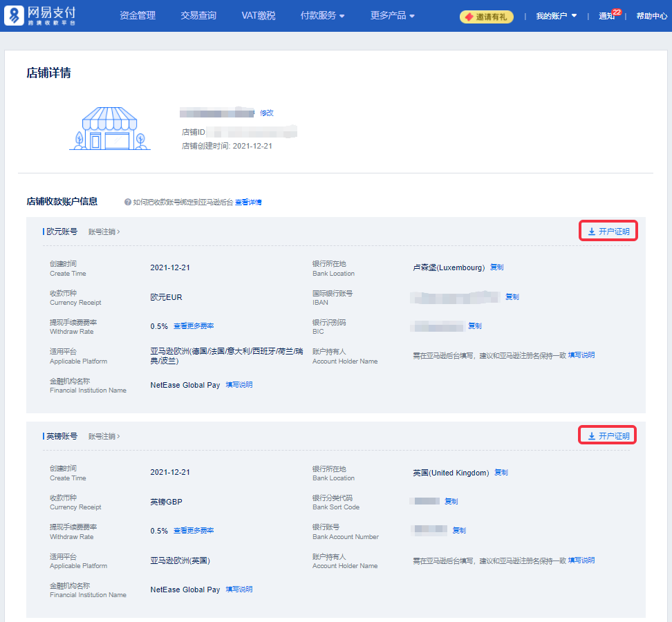Copy the GBP bank sort code
Screen dimensions: 672x622
tap(451, 501)
